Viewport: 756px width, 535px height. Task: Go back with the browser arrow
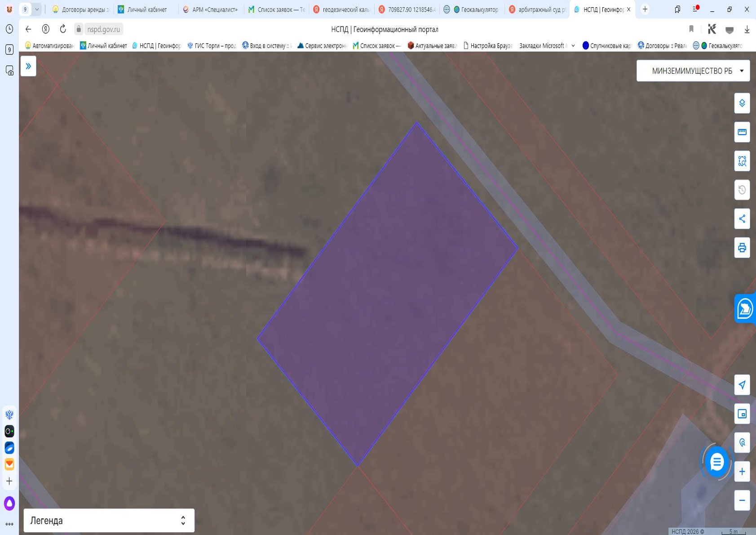[28, 29]
